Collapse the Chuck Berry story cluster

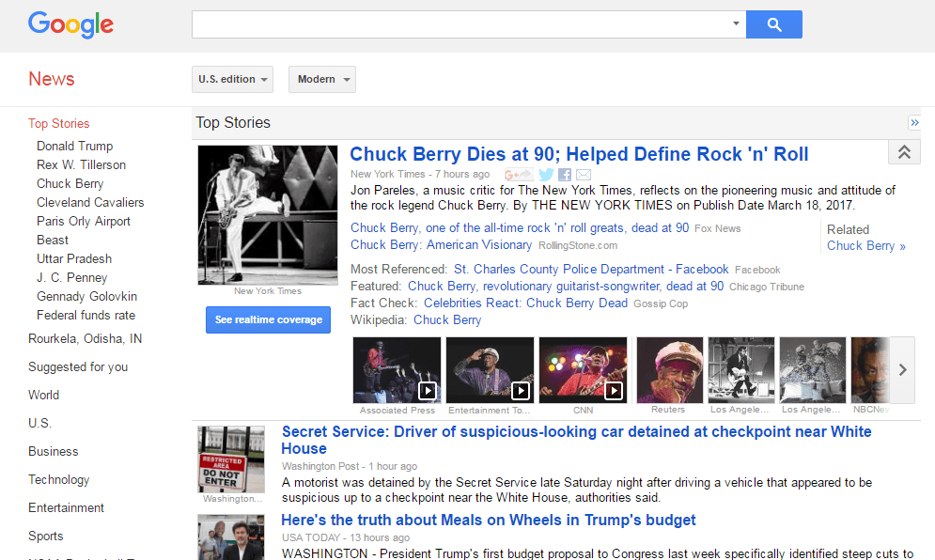[x=903, y=151]
